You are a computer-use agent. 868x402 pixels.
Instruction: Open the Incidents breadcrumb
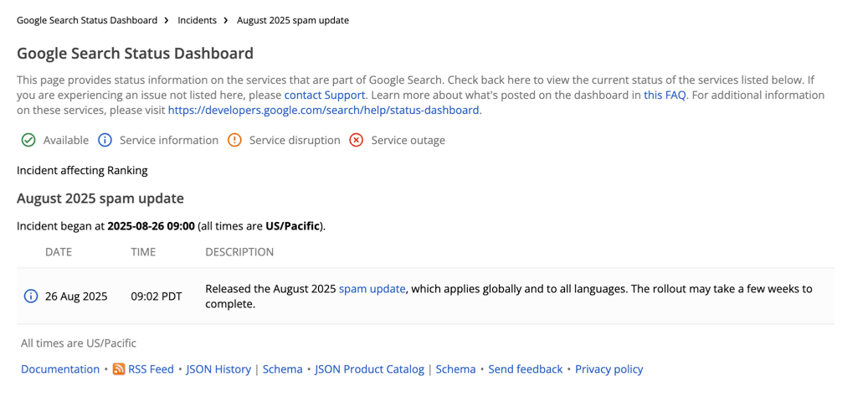(x=197, y=20)
